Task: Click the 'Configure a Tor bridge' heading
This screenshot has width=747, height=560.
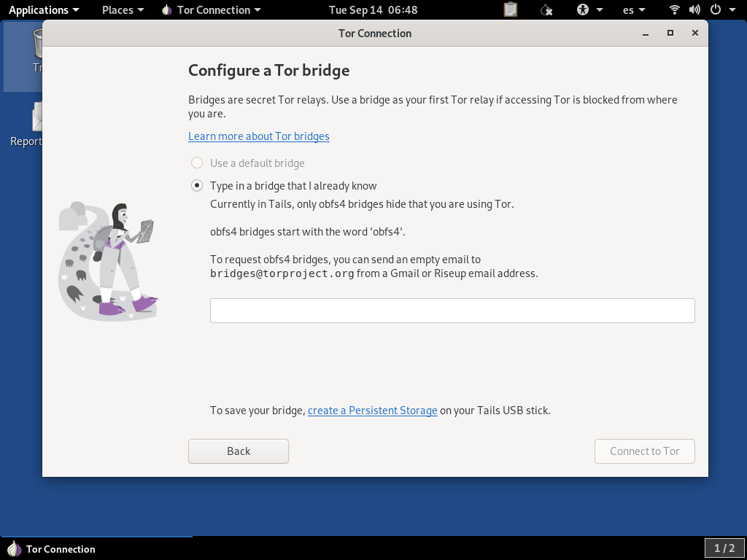Action: click(x=268, y=71)
